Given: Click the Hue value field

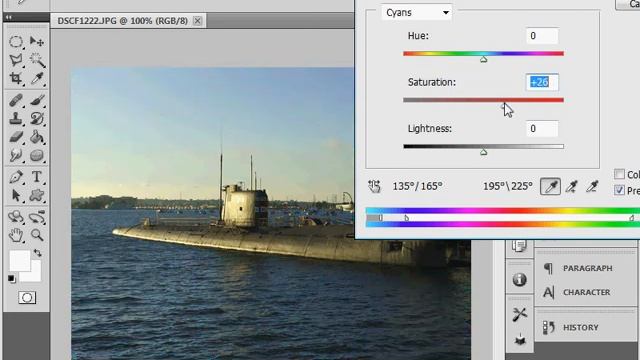Looking at the screenshot, I should pos(542,36).
